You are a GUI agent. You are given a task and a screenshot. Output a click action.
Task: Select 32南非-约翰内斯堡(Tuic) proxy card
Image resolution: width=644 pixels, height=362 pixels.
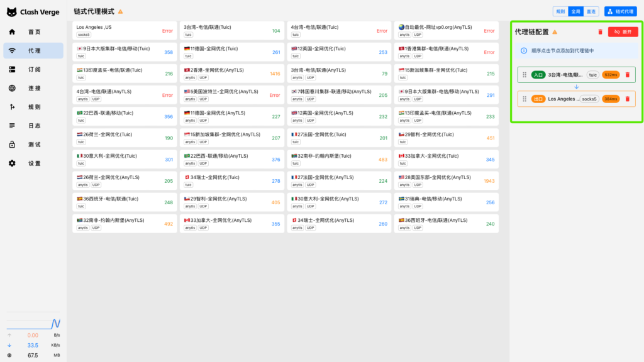click(339, 159)
